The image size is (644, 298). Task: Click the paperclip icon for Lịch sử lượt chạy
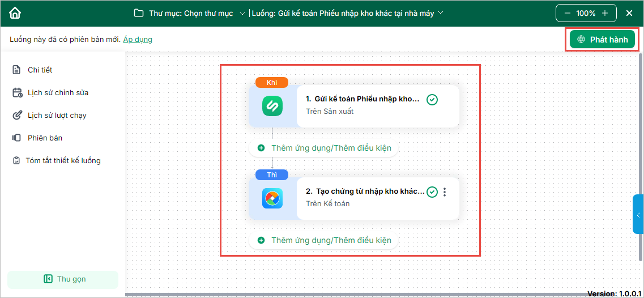[x=16, y=115]
